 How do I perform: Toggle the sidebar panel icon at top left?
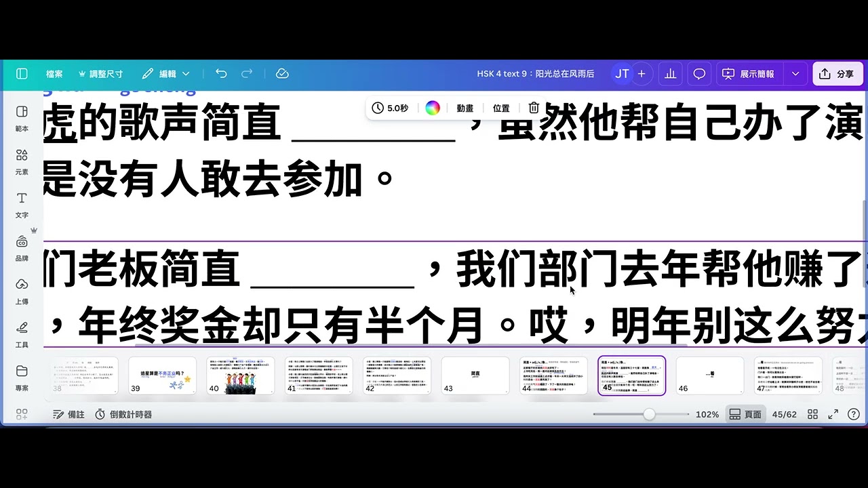[22, 74]
